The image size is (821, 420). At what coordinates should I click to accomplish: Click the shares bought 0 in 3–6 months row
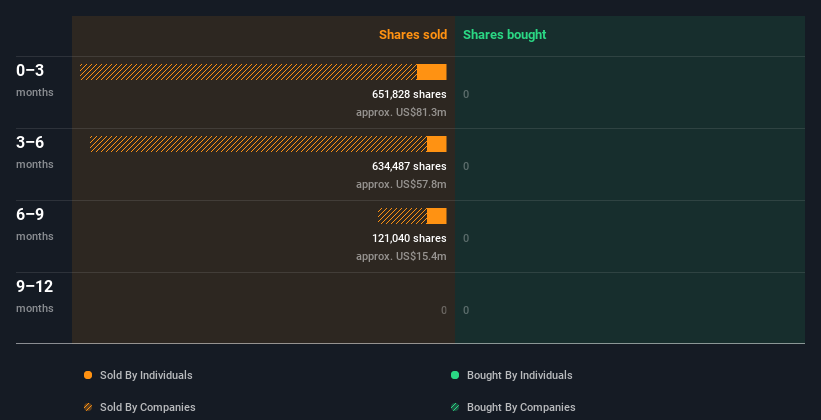[x=466, y=167]
